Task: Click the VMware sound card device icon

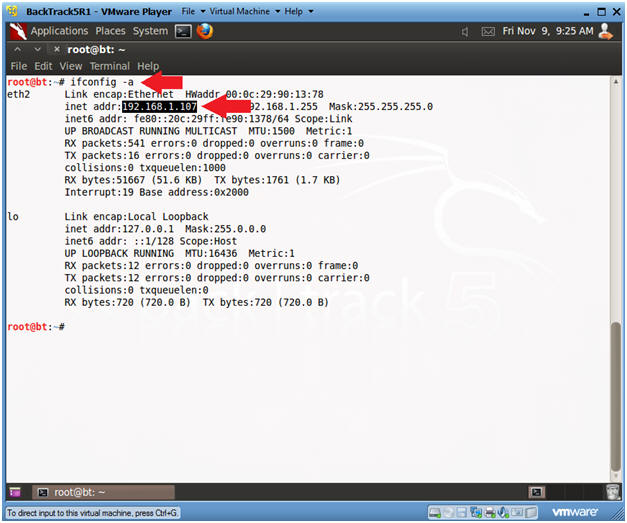Action: (x=503, y=513)
